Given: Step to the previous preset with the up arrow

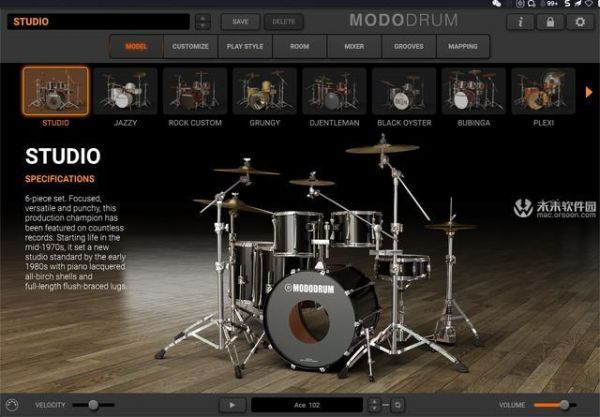Looking at the screenshot, I should pos(203,18).
